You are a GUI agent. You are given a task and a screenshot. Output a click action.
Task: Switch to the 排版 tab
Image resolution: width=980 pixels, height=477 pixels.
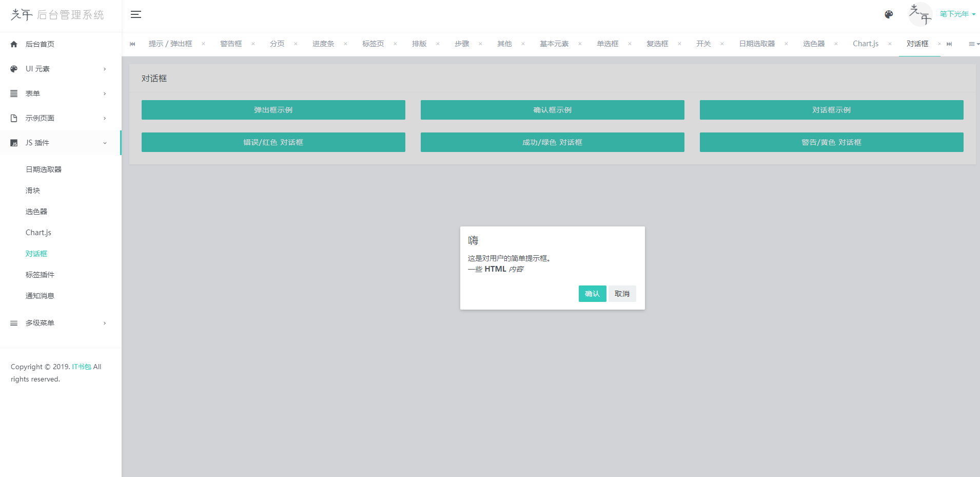tap(419, 44)
